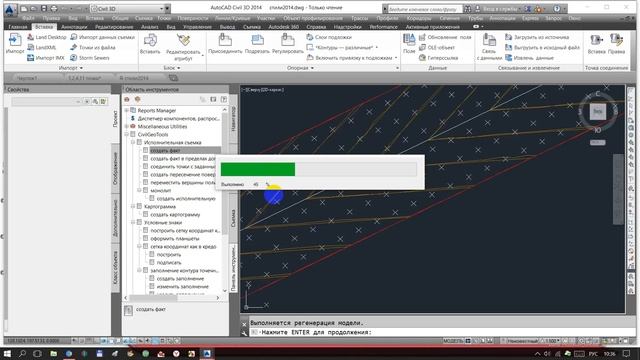640x360 pixels.
Task: Select подписать tree item
Action: tap(169, 263)
